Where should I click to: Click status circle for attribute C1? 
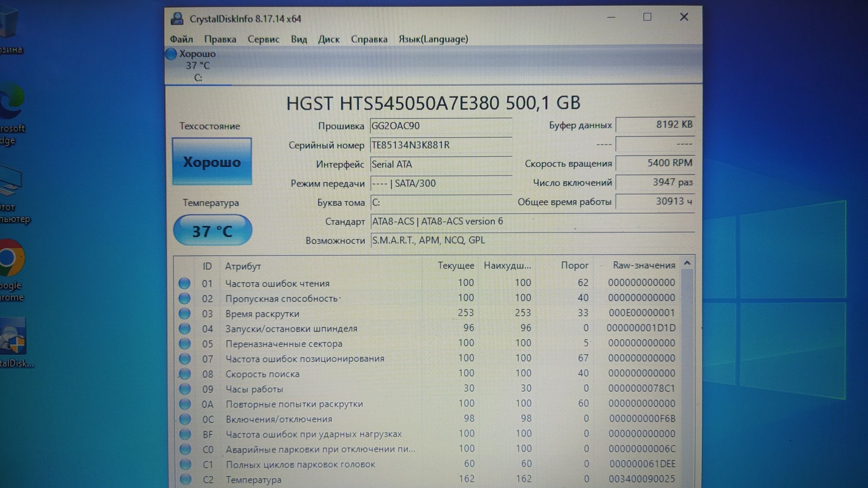click(x=185, y=464)
